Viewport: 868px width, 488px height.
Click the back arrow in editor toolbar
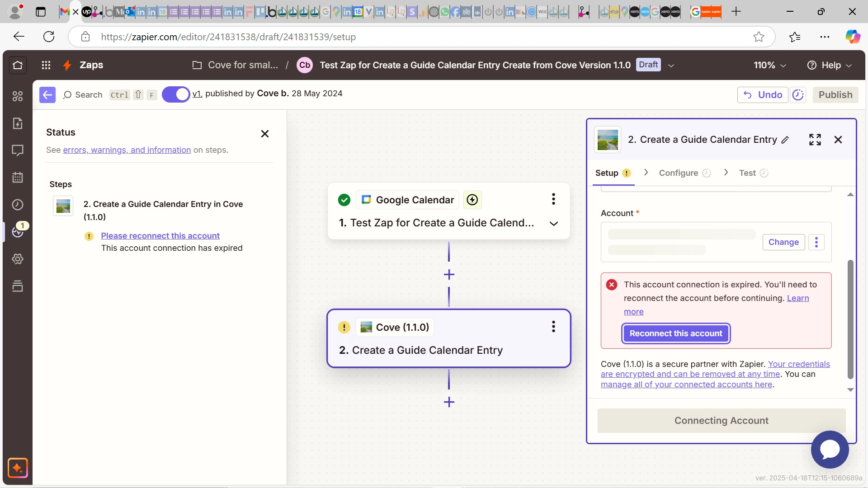coord(47,95)
